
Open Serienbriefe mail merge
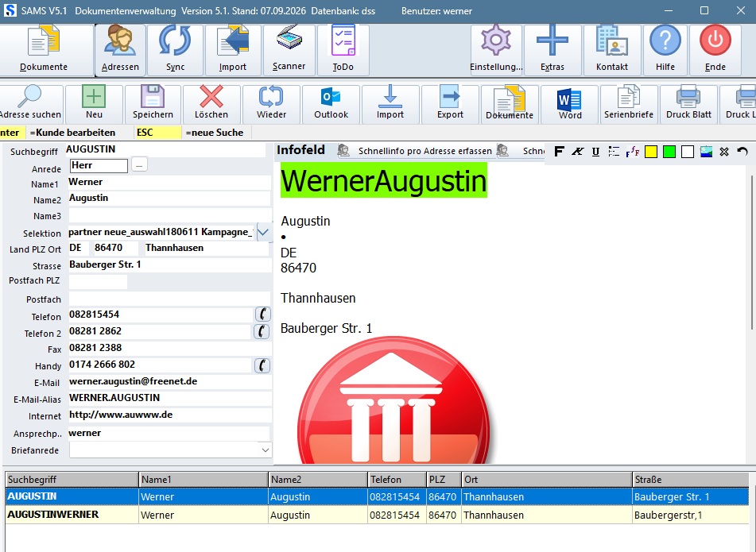[629, 103]
